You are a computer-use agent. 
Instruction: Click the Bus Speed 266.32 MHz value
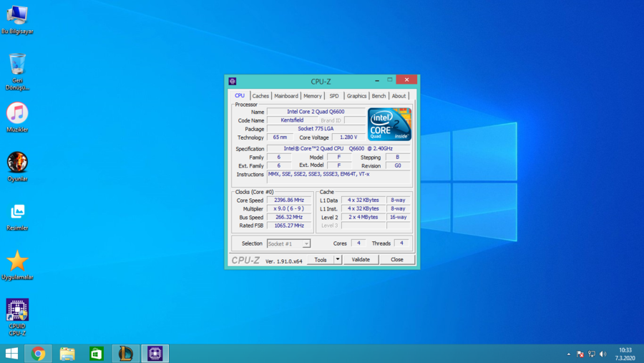pyautogui.click(x=289, y=217)
